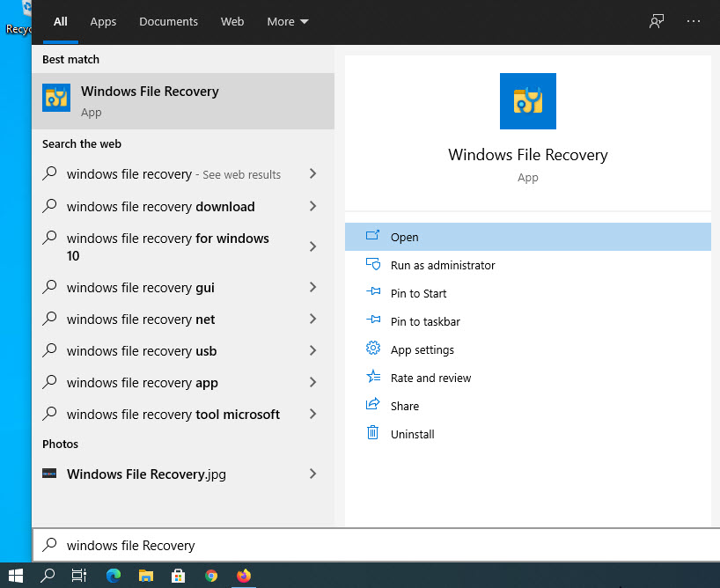Click the Rate and review star icon
The height and width of the screenshot is (588, 720).
click(x=373, y=376)
